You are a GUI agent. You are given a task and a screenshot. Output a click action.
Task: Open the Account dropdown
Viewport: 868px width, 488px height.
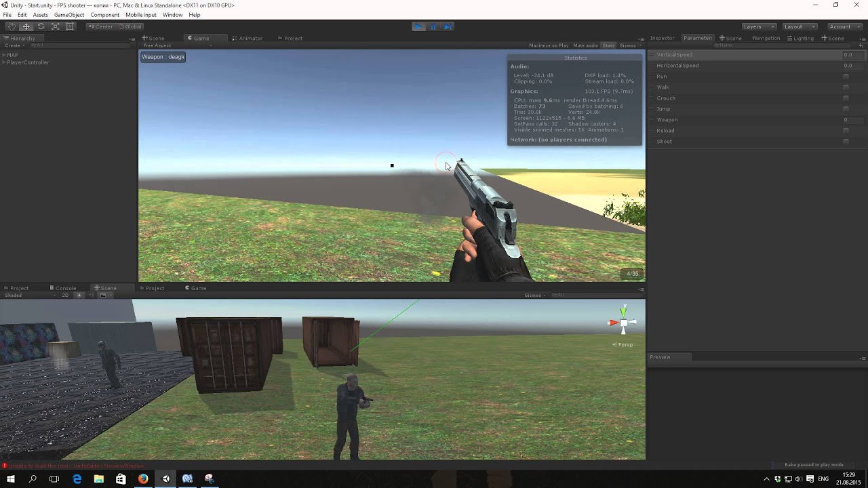(844, 26)
